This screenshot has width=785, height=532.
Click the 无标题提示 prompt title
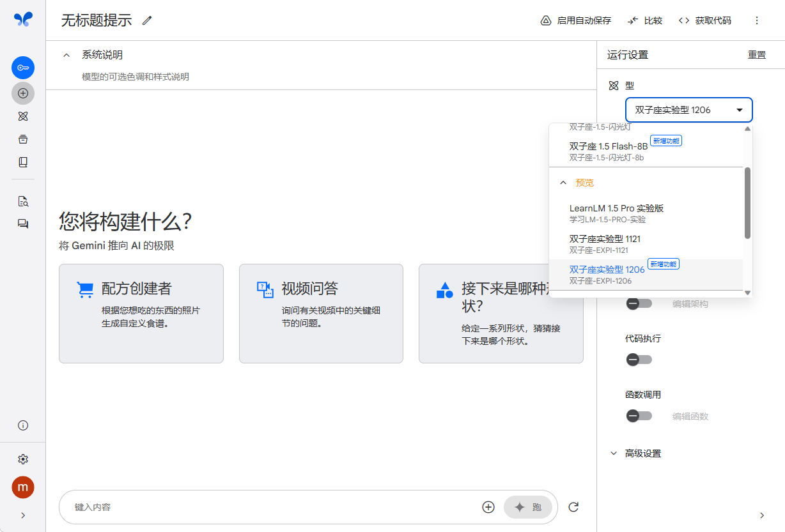tap(97, 20)
